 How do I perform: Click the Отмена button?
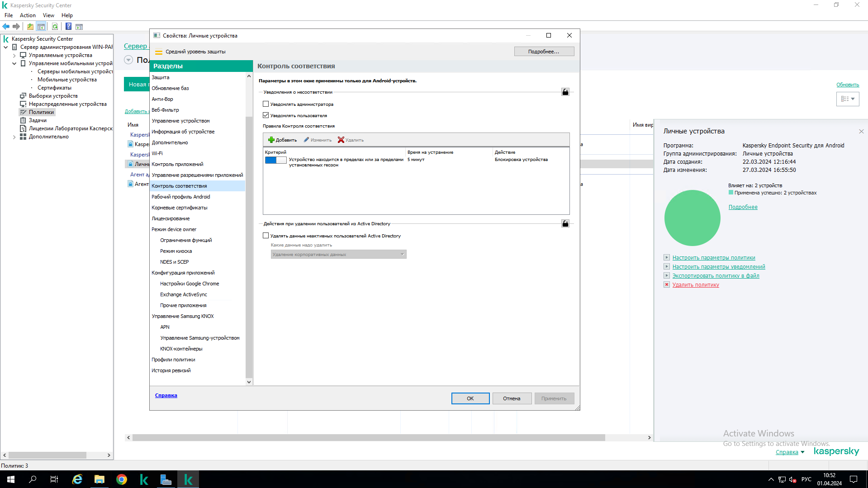(x=512, y=398)
